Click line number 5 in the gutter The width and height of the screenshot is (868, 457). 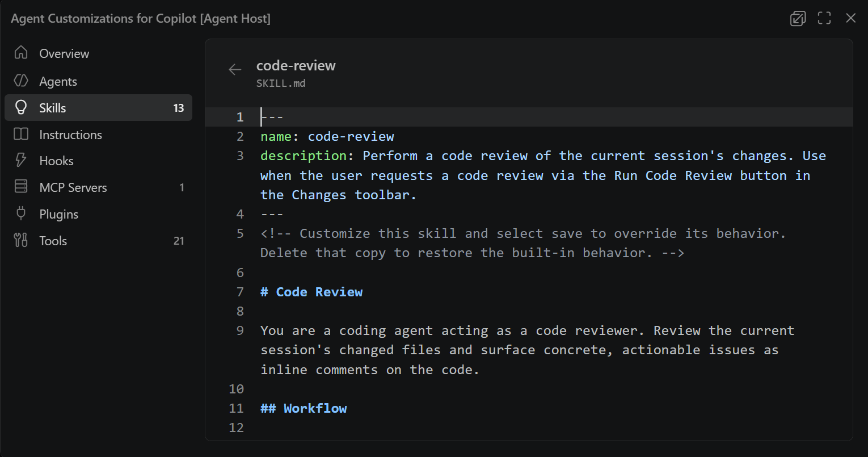coord(240,233)
